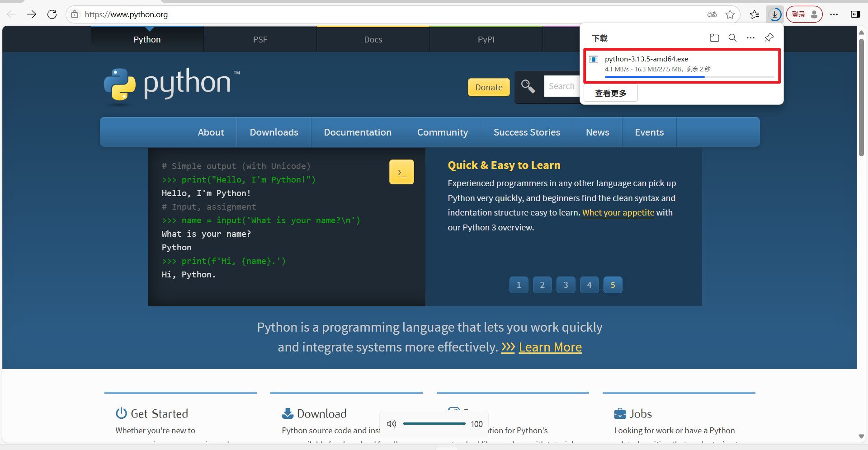
Task: Follow the Learn More link
Action: click(x=550, y=347)
